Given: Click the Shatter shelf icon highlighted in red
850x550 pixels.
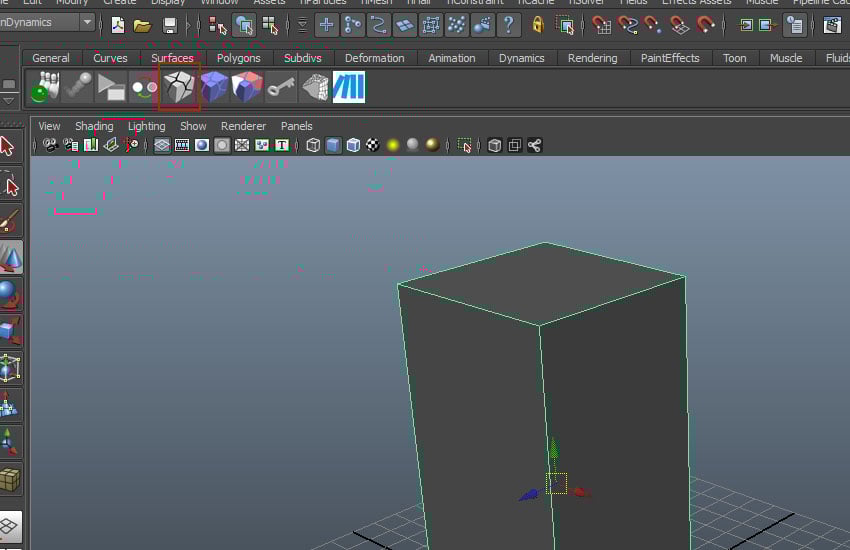Looking at the screenshot, I should click(180, 88).
